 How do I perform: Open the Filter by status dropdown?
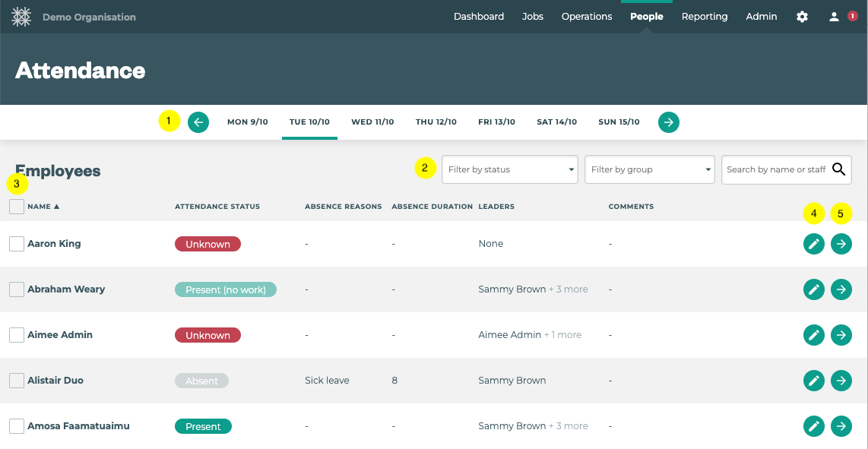pos(510,169)
